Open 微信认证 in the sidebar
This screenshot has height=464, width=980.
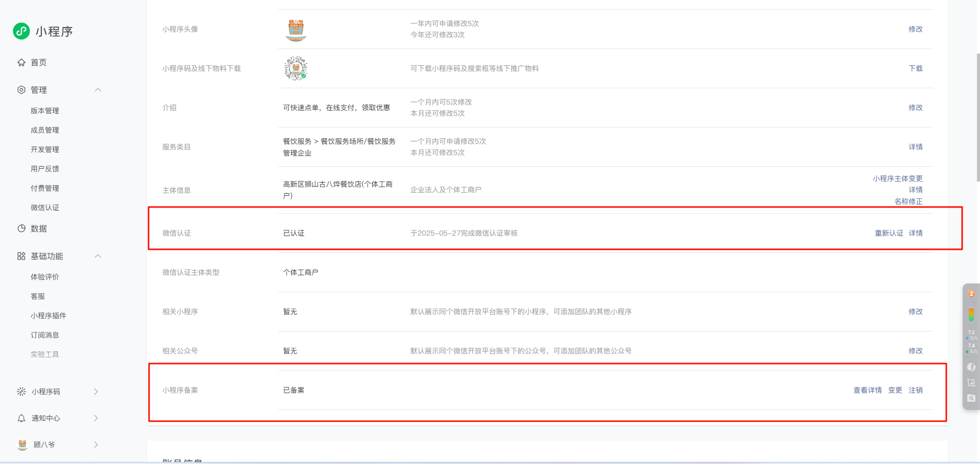[45, 208]
